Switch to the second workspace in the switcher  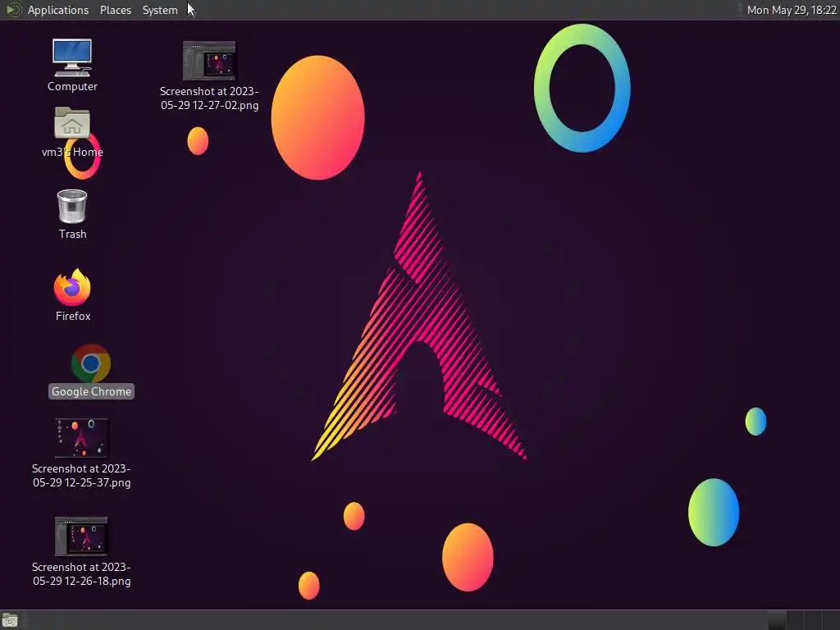(x=796, y=620)
